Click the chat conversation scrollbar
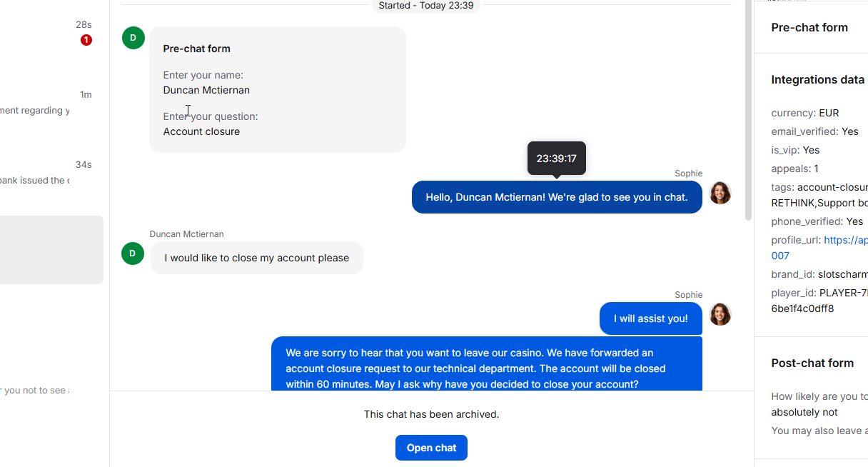The width and height of the screenshot is (868, 467). [748, 107]
